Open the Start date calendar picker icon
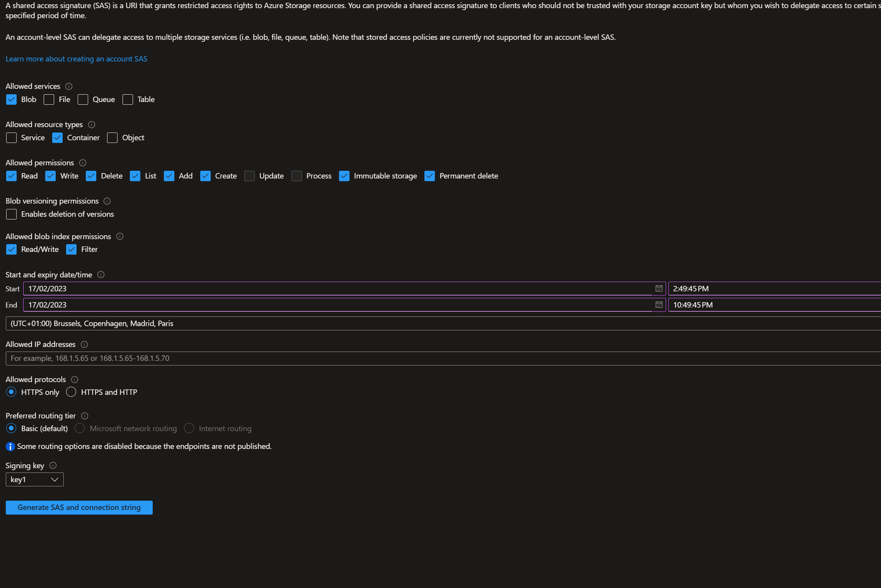 click(659, 289)
